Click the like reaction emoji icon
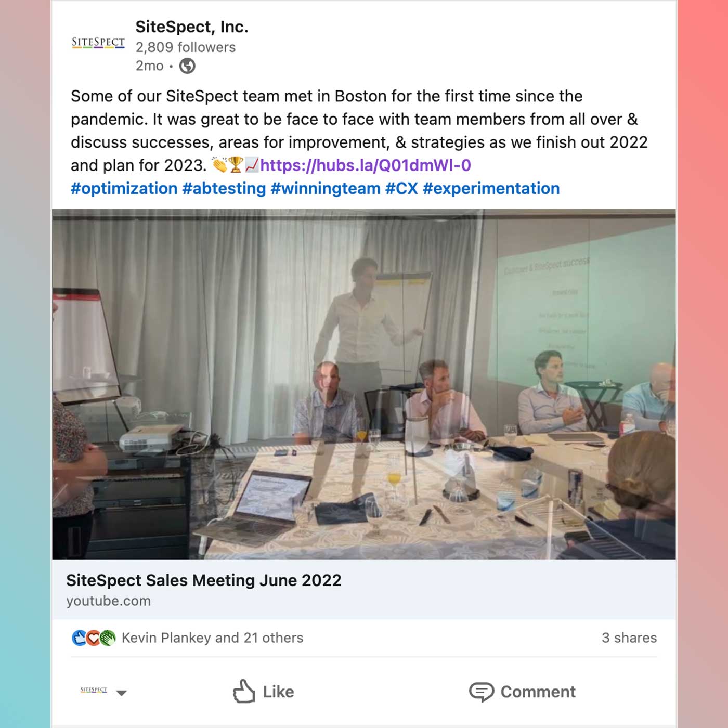 [x=79, y=638]
